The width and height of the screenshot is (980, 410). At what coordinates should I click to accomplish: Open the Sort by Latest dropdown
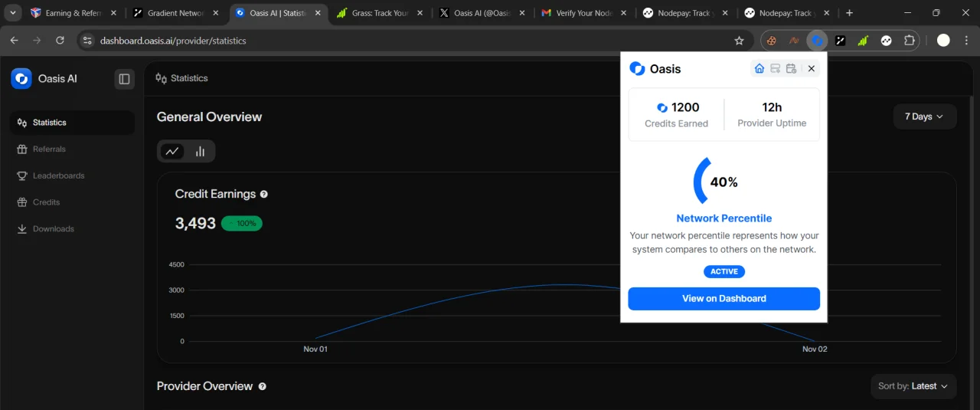[x=913, y=386]
